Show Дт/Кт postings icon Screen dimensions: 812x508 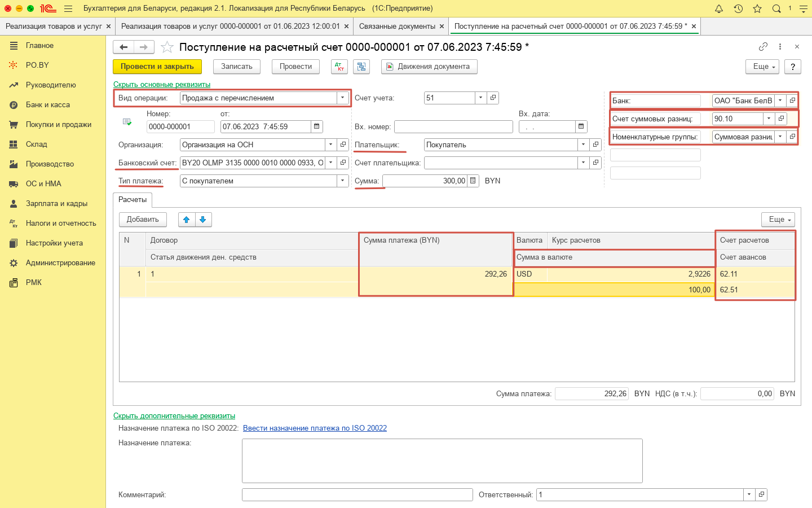pos(339,67)
